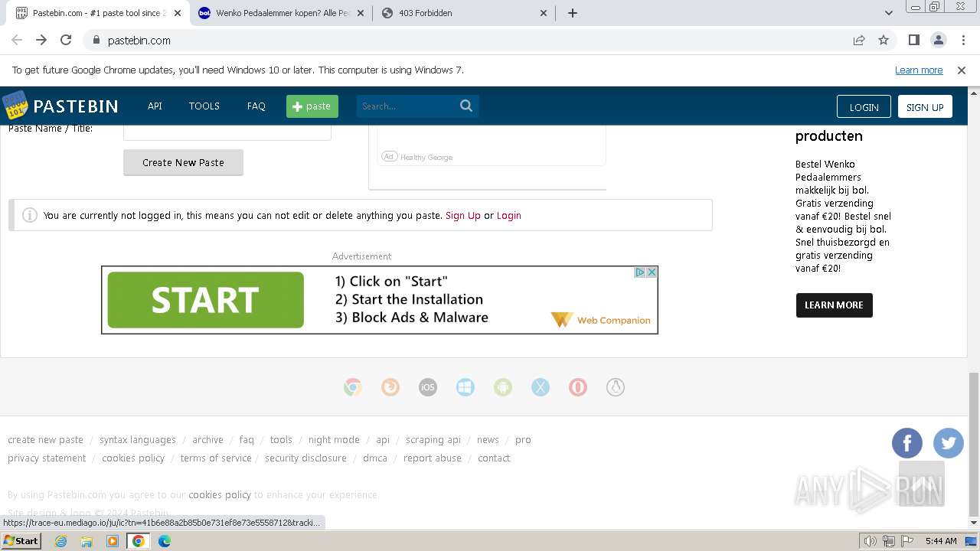The width and height of the screenshot is (980, 551).
Task: Click the volume tray icon
Action: pos(871,541)
